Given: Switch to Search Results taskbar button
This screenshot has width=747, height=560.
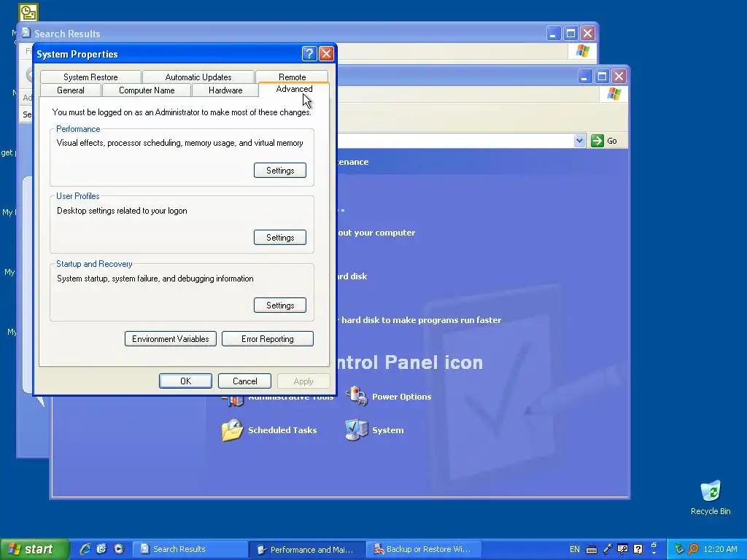Looking at the screenshot, I should pos(190,549).
